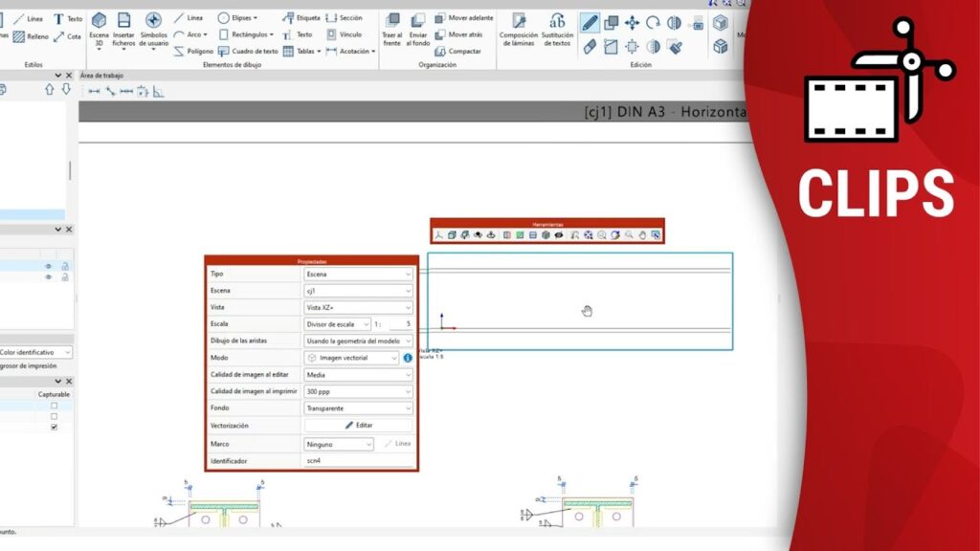Toggle the checked Capturable checkbox
Screen dimensions: 980x551
coord(54,427)
